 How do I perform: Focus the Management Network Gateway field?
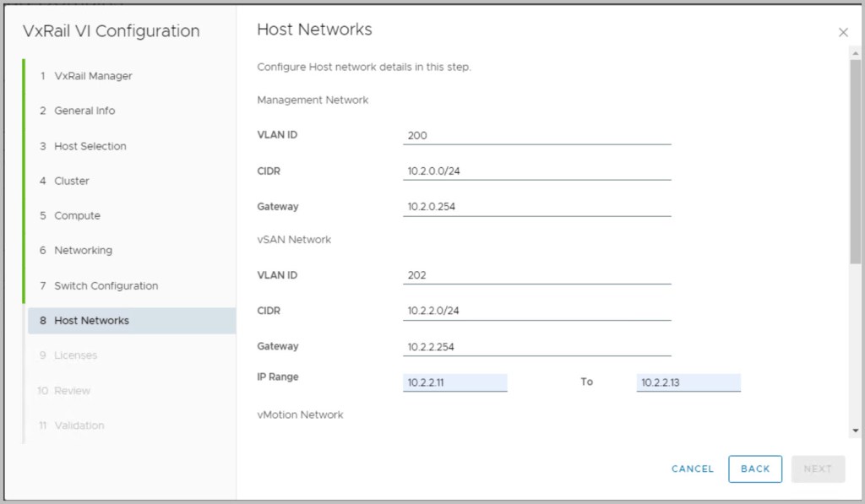[536, 207]
